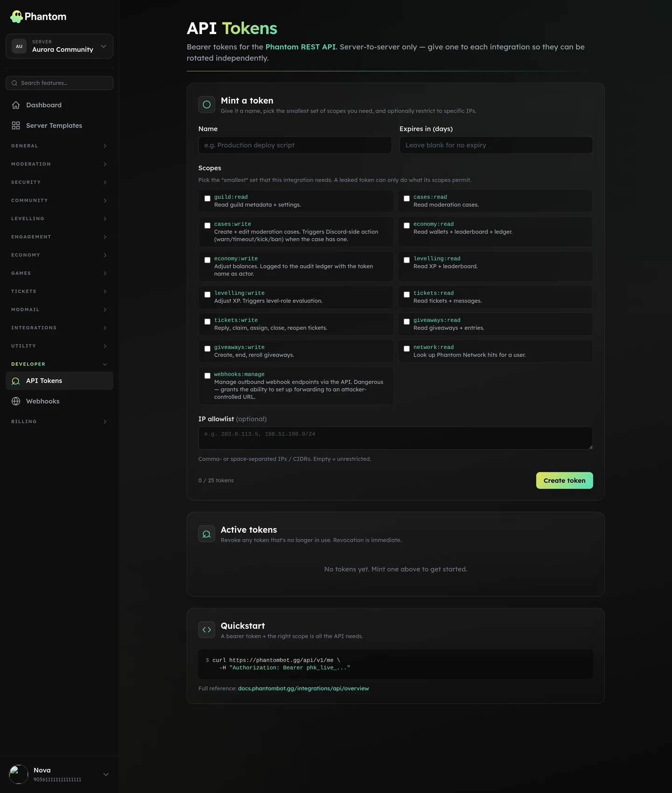Viewport: 672px width, 793px height.
Task: Tick the cases:write scope checkbox
Action: tap(207, 225)
